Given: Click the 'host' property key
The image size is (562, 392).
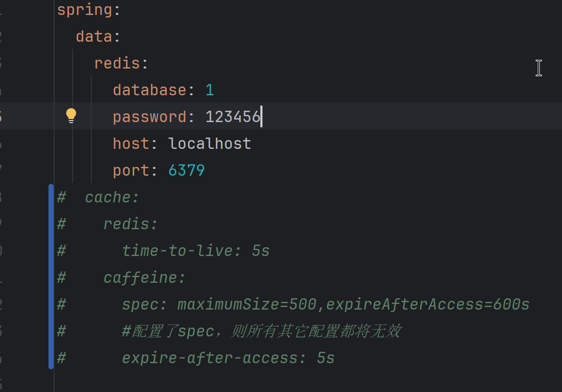Looking at the screenshot, I should click(x=131, y=144).
